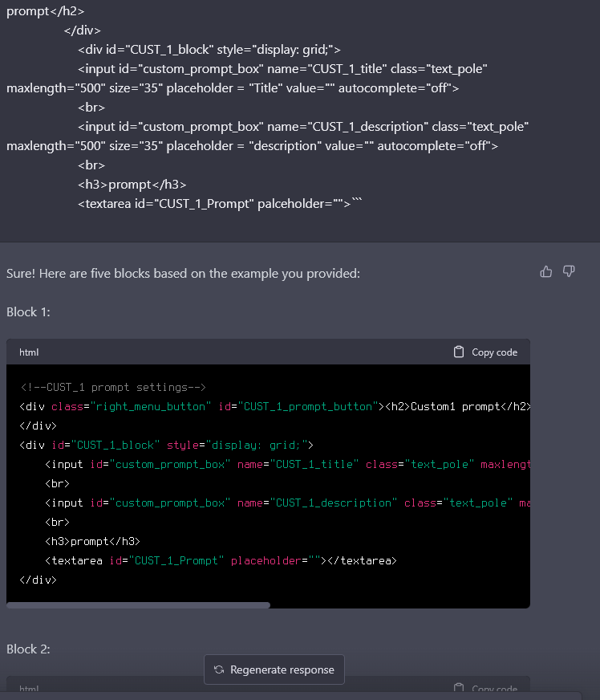Screen dimensions: 600x700
Task: Click the right_menu_button div line in code
Action: tap(273, 406)
